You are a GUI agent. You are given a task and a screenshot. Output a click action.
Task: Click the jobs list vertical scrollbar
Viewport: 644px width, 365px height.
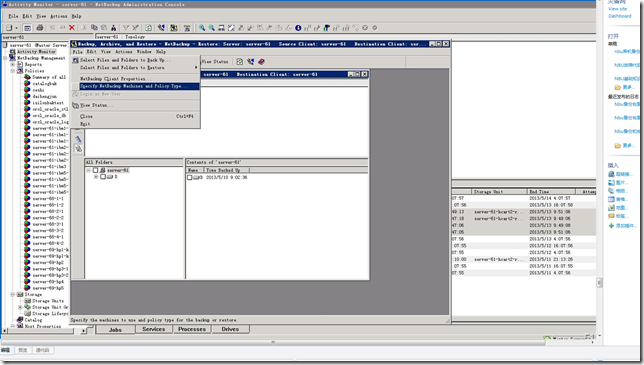coord(599,282)
